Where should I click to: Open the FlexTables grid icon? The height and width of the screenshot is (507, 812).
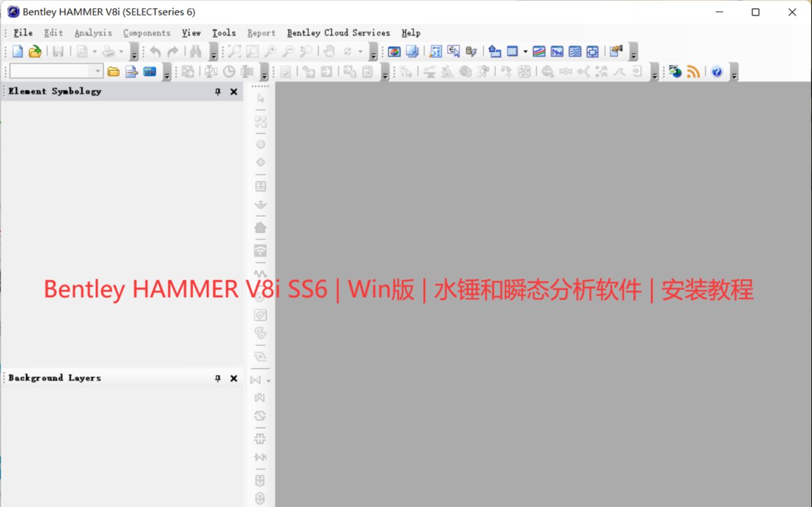[512, 51]
